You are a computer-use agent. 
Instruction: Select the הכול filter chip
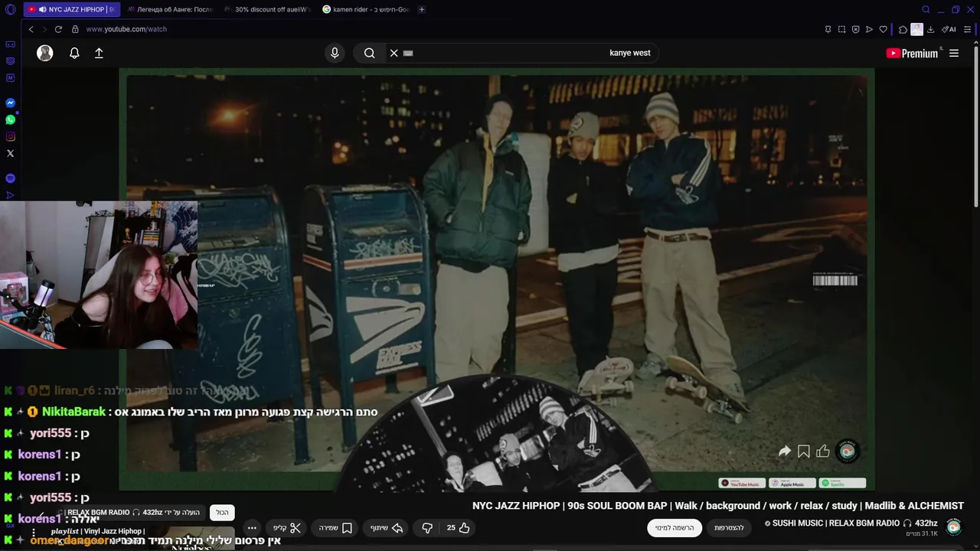[222, 513]
